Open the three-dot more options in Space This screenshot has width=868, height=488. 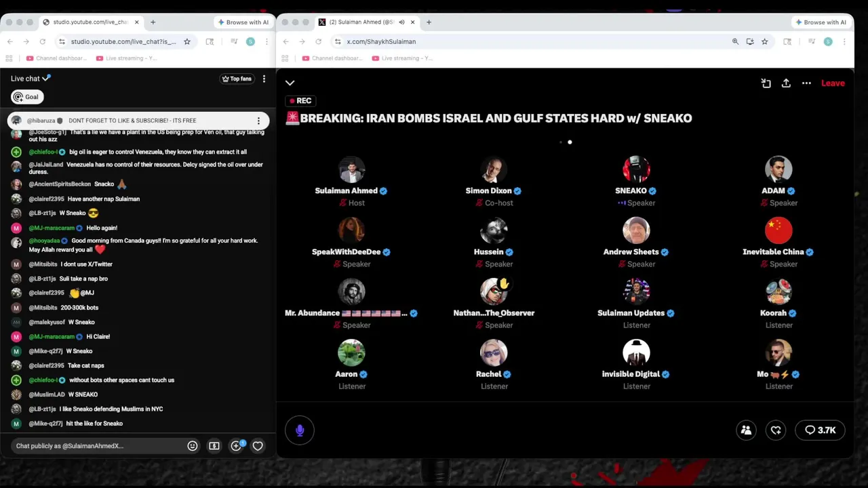tap(806, 83)
